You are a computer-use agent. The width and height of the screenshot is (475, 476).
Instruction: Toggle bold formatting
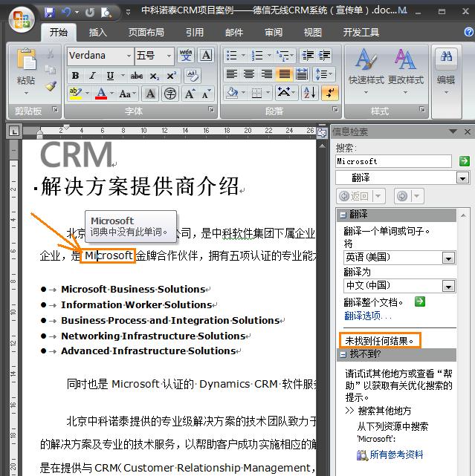[x=75, y=76]
